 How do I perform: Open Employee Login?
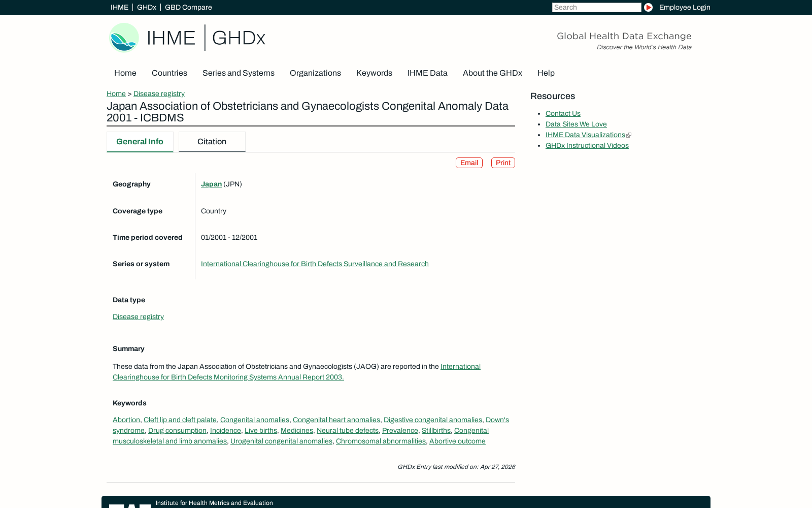point(685,7)
